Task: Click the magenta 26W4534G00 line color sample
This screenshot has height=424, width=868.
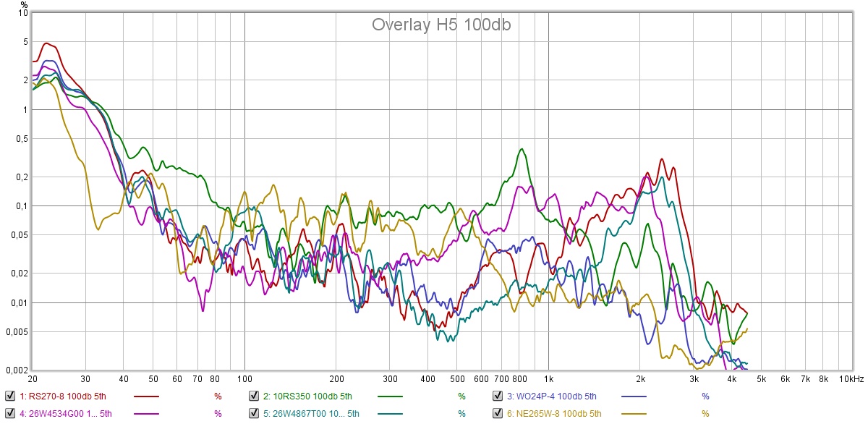Action: (146, 414)
